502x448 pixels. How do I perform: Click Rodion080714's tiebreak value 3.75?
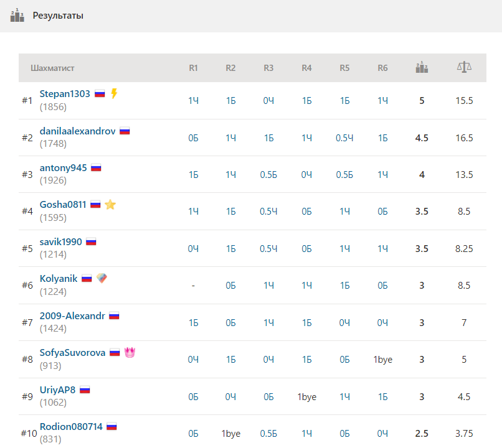(x=464, y=433)
